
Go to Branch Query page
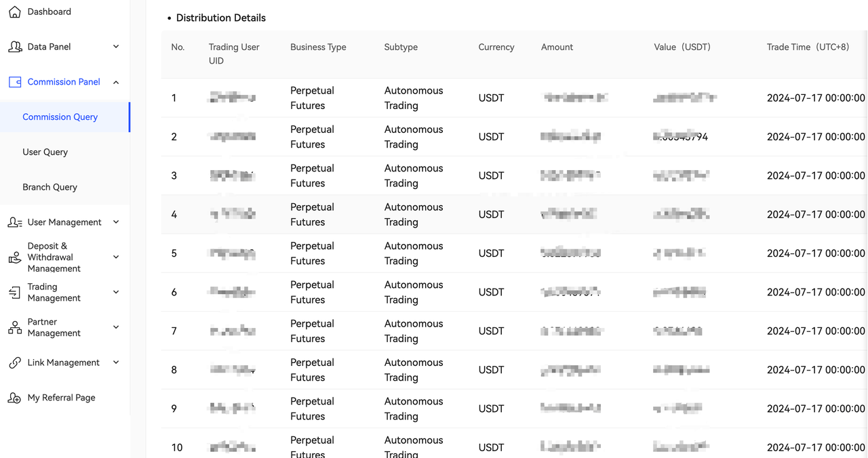tap(50, 187)
